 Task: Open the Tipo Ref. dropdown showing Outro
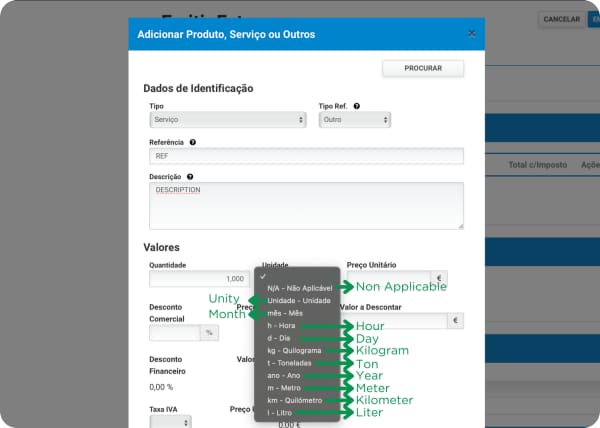pos(355,120)
